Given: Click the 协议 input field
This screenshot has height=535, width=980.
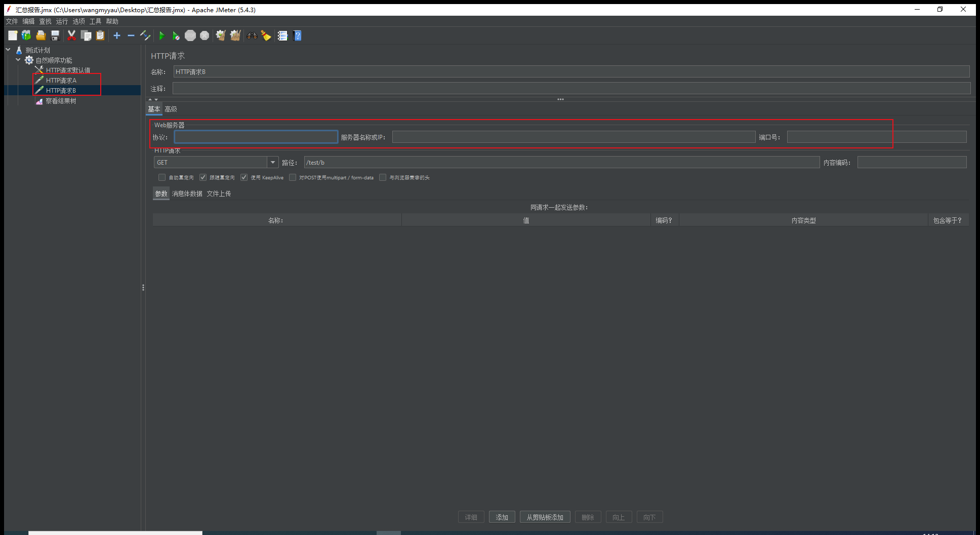Looking at the screenshot, I should (256, 137).
